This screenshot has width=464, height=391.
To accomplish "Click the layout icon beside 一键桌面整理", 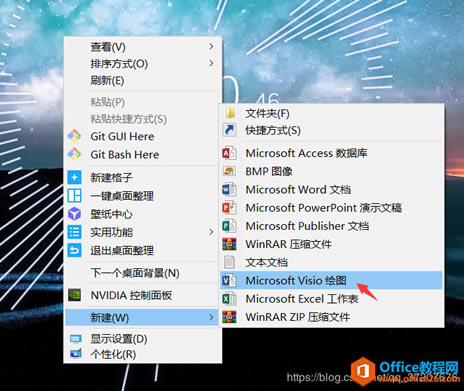I will tap(74, 196).
